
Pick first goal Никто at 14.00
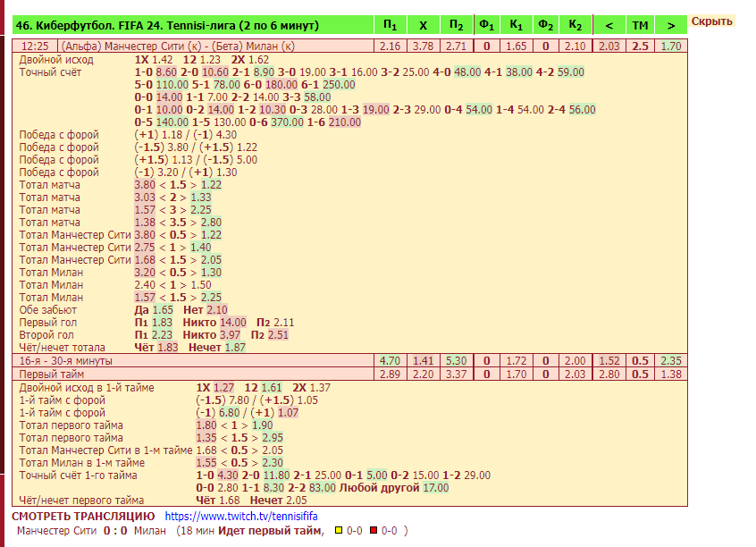tap(233, 324)
